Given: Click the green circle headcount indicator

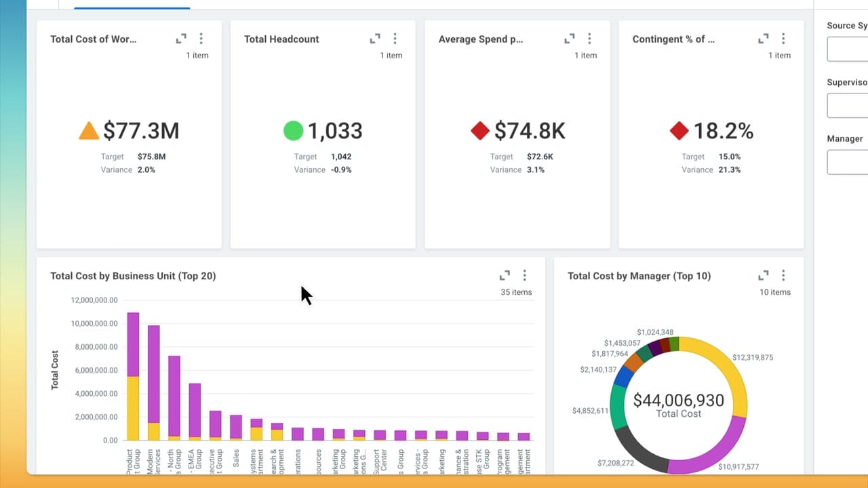Looking at the screenshot, I should click(293, 130).
